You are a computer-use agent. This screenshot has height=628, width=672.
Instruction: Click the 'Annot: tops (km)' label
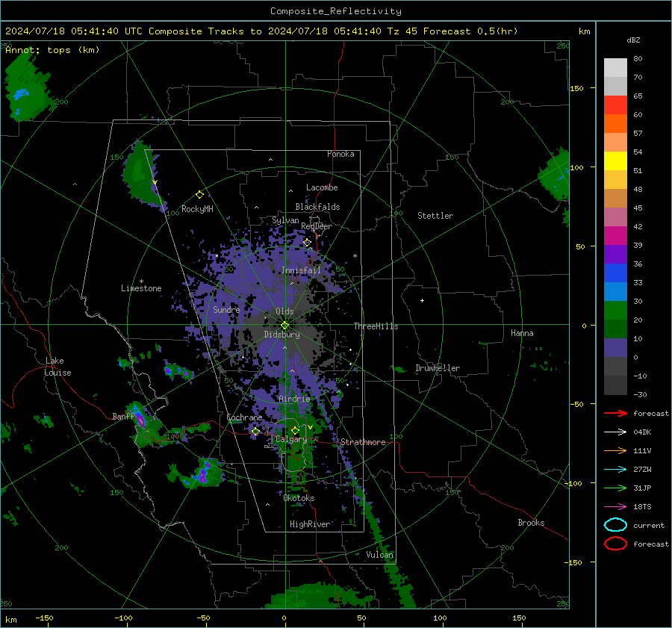pos(52,50)
